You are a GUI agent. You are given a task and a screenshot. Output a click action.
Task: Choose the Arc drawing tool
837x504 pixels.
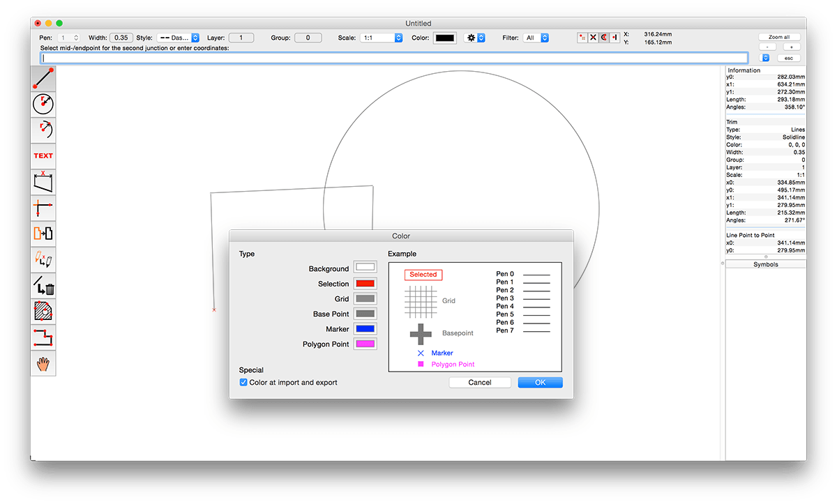[x=43, y=130]
